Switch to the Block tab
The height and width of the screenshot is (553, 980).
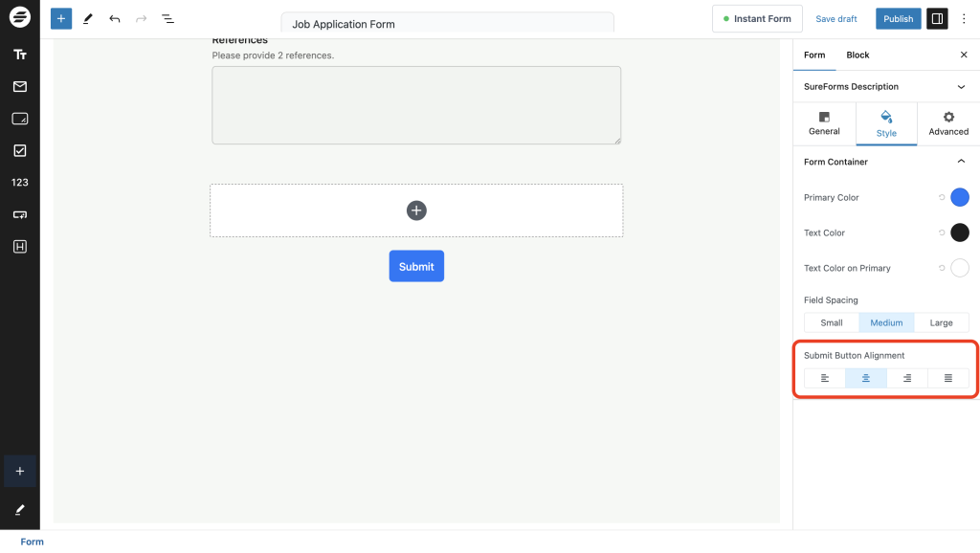pyautogui.click(x=857, y=55)
